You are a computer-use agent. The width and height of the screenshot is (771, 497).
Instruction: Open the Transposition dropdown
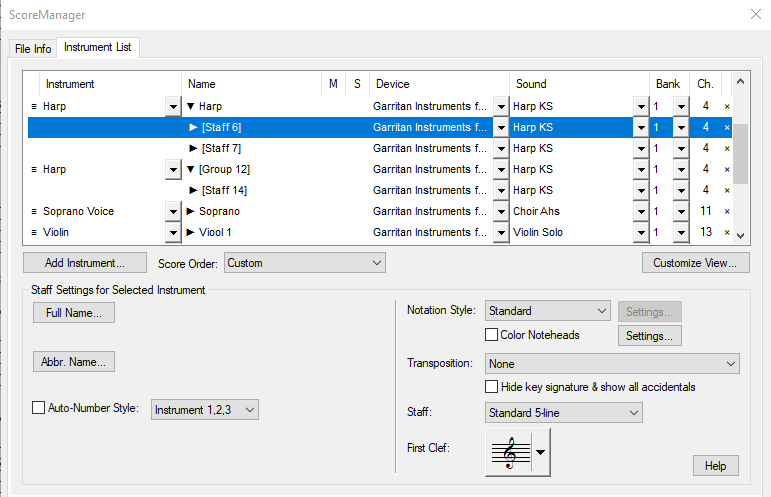612,363
